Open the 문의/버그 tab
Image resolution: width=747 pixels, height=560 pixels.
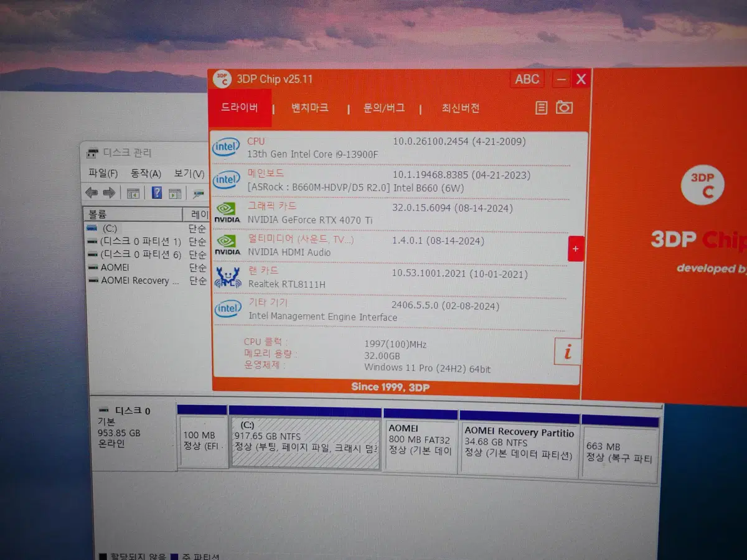pos(384,108)
